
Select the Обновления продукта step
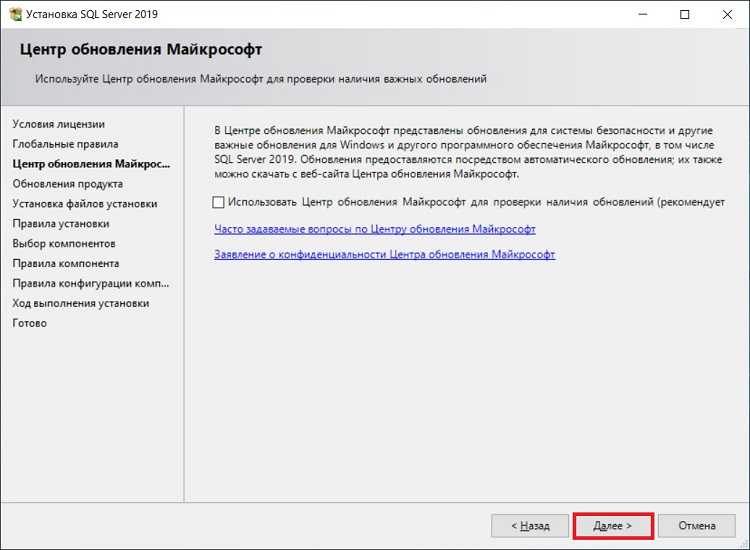[67, 184]
